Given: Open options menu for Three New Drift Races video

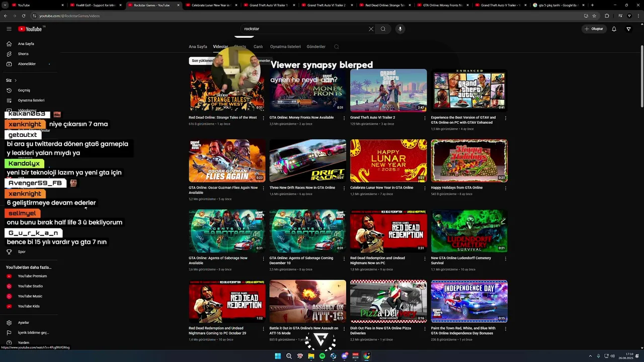Looking at the screenshot, I should [344, 189].
